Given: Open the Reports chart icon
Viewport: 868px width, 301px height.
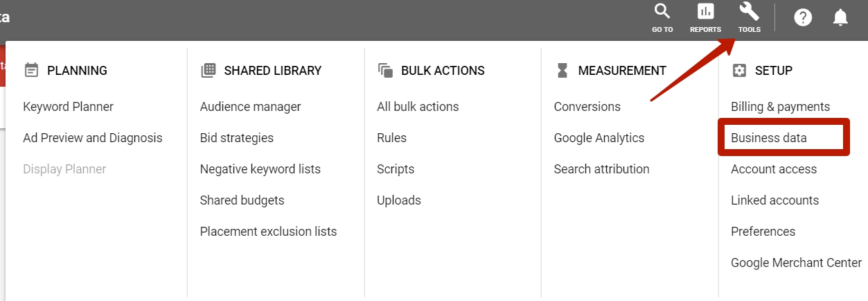Looking at the screenshot, I should click(705, 11).
